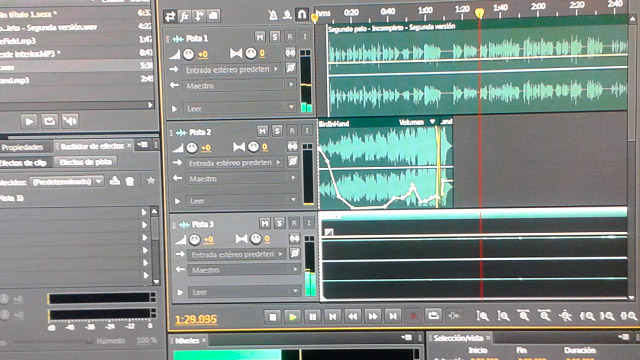Open Pista 3 automation 'Leer' dropdown
640x360 pixels.
244,292
